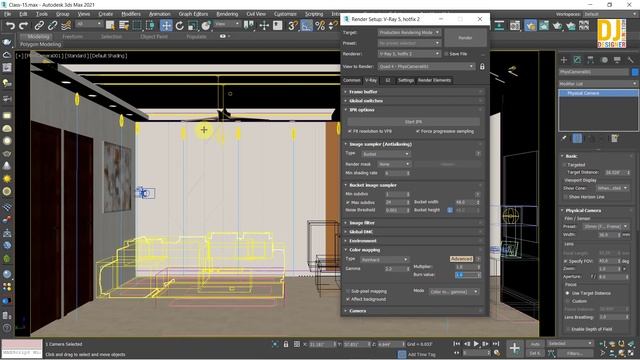Switch to the Render Elements tab

pos(434,80)
